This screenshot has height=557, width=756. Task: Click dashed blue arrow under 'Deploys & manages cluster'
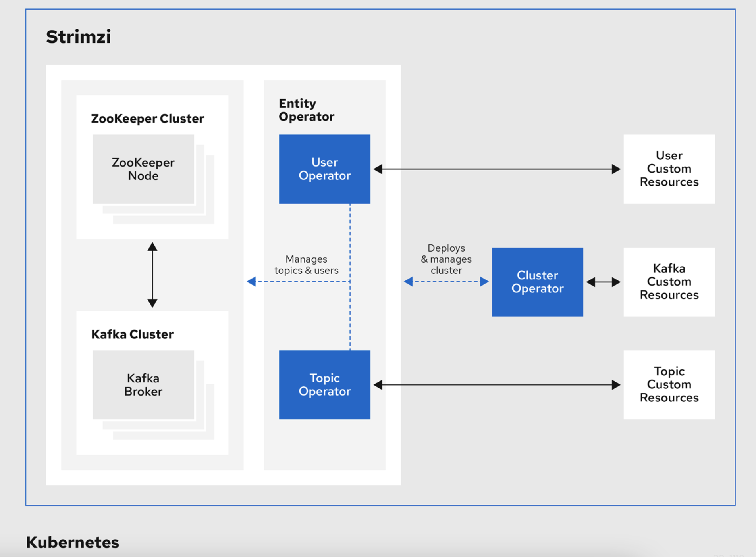tap(446, 282)
